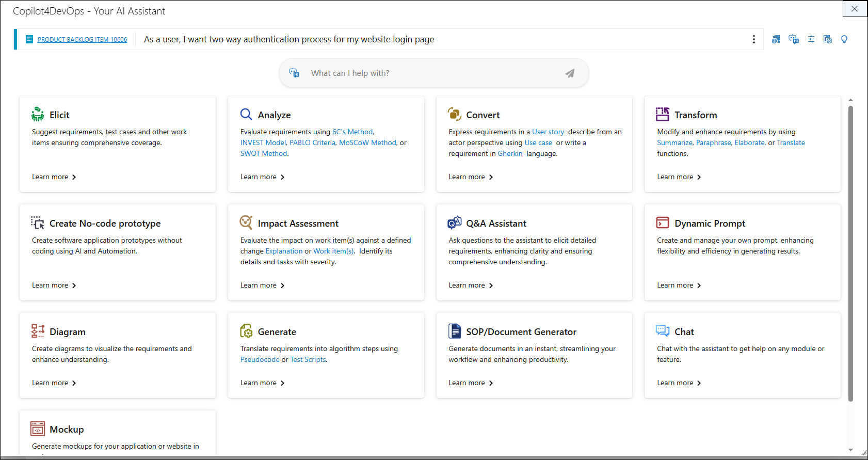Click the 'What can I help with?' input field
The image size is (868, 460).
point(433,73)
